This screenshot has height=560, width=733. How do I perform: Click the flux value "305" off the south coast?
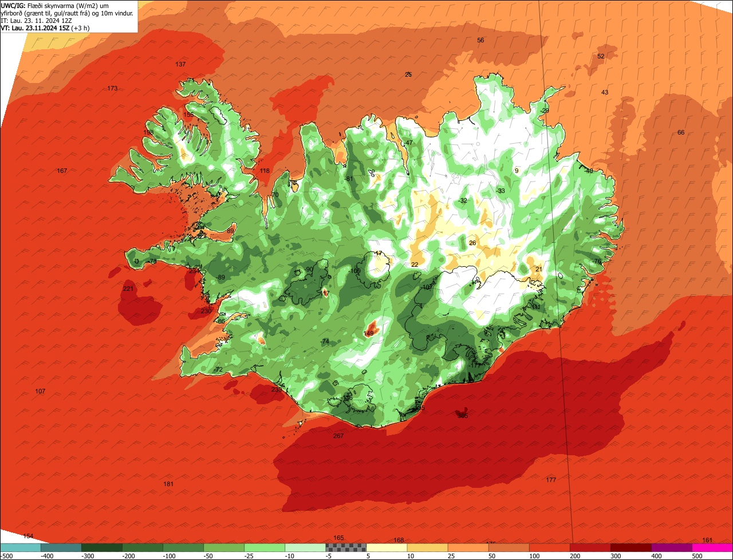pyautogui.click(x=463, y=416)
